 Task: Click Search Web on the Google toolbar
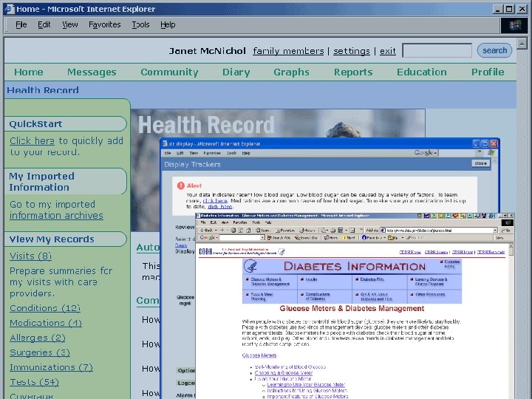279,237
